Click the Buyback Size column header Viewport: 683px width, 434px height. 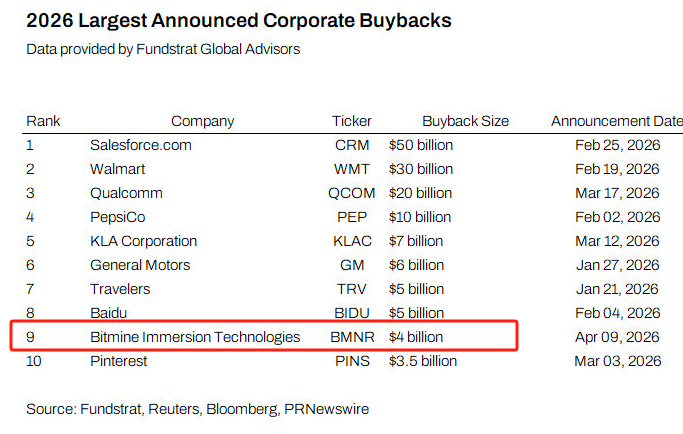tap(465, 121)
